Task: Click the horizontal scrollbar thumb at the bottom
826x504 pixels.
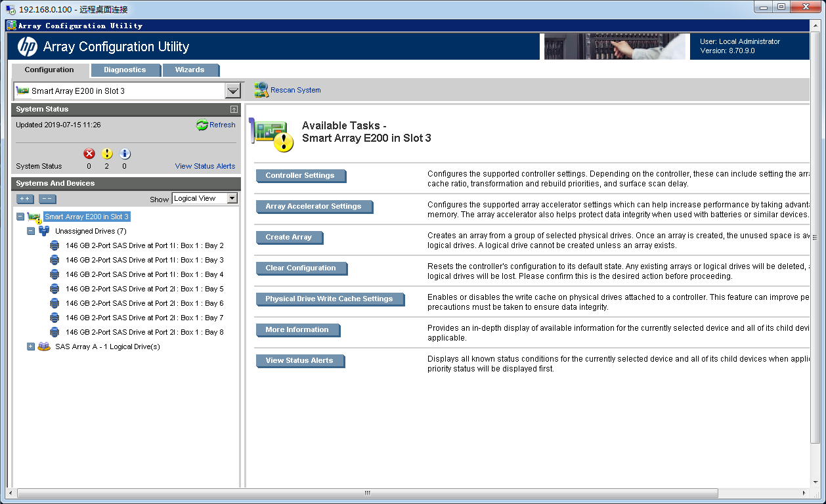Action: 367,493
